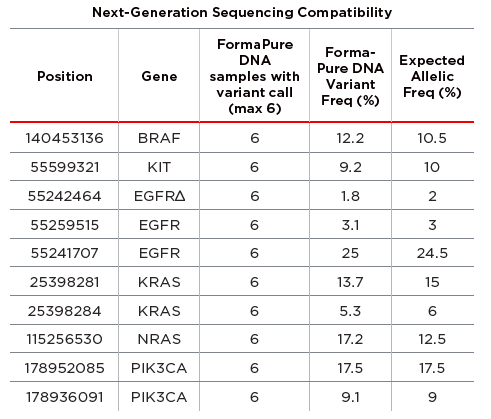Select position 25398281 KRAS row
The width and height of the screenshot is (491, 419).
(242, 282)
